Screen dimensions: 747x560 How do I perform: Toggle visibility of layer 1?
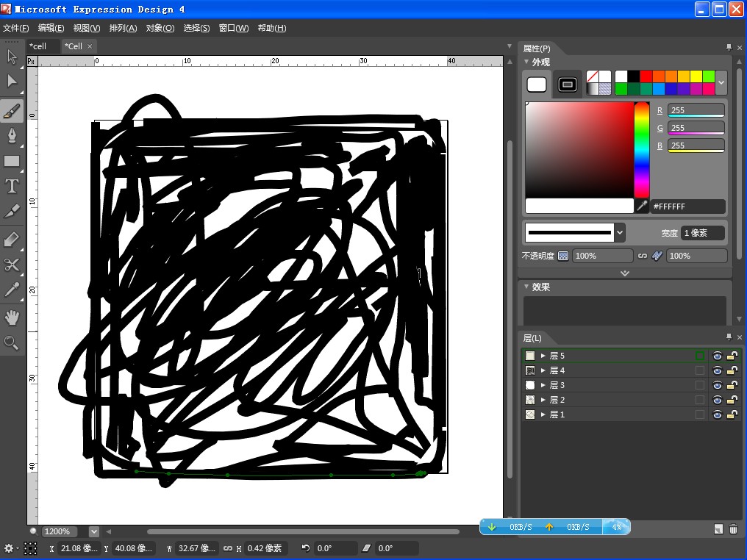click(x=717, y=414)
